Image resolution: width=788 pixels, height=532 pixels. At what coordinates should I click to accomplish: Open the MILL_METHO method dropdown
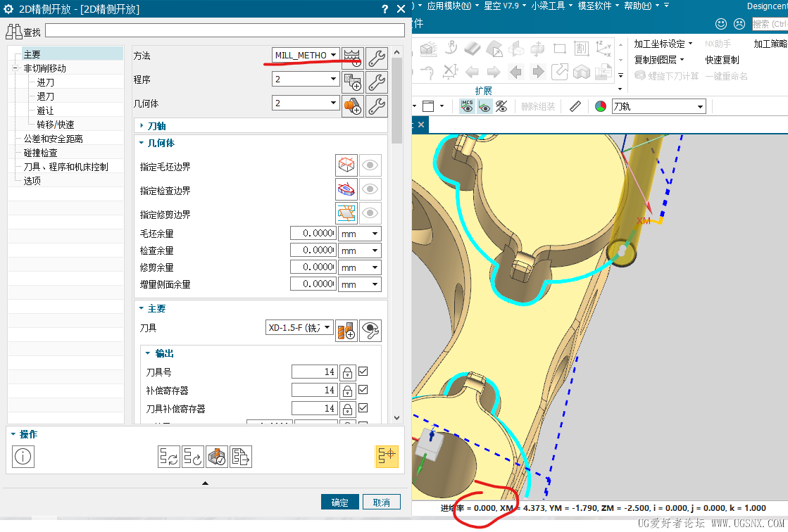[306, 55]
